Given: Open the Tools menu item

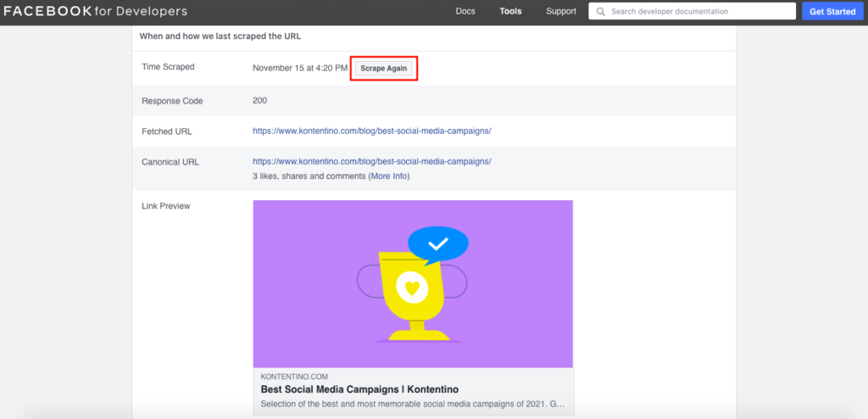Looking at the screenshot, I should [x=510, y=11].
